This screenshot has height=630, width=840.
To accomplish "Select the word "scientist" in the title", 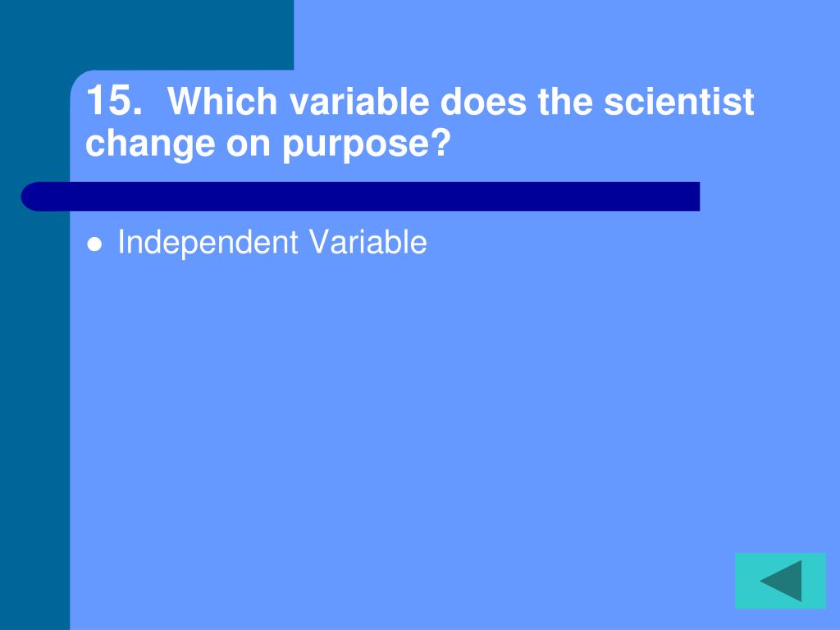I will click(x=678, y=100).
